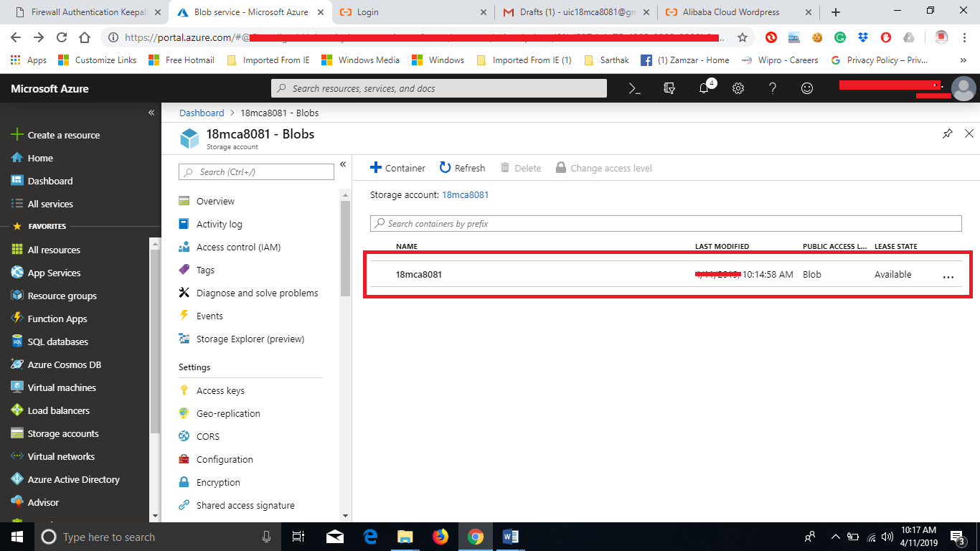Open Encryption settings
This screenshot has width=980, height=551.
209,482
